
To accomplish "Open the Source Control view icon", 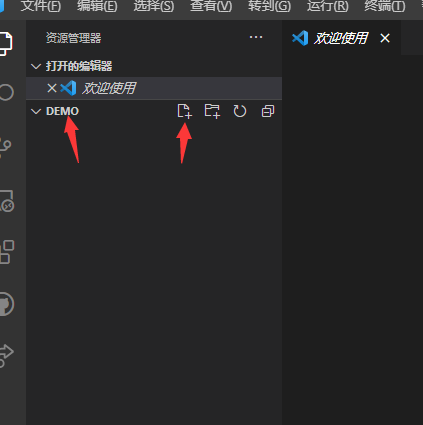I will [x=5, y=147].
